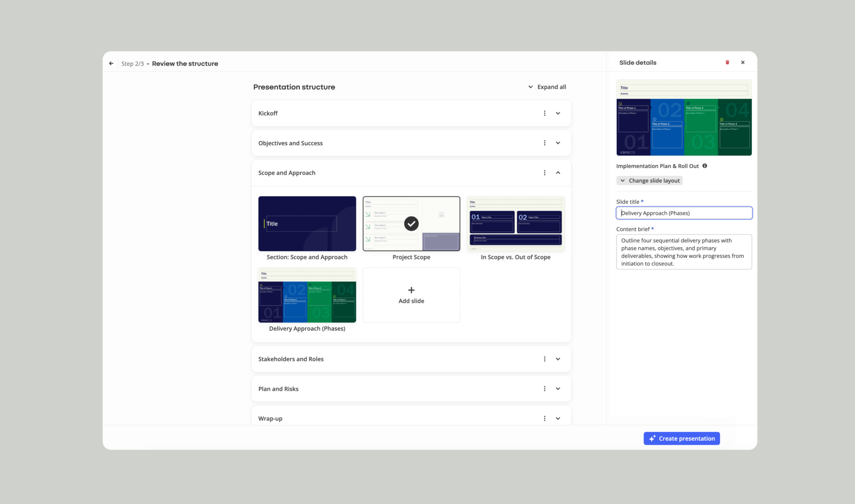Screen dimensions: 855x504
Task: Expand the Kickoff section chevron
Action: (558, 113)
